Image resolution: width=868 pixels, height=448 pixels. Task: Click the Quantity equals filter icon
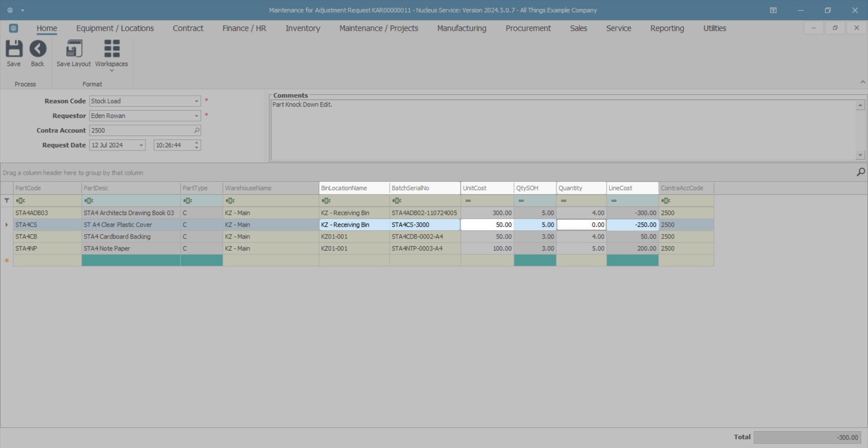pos(564,201)
